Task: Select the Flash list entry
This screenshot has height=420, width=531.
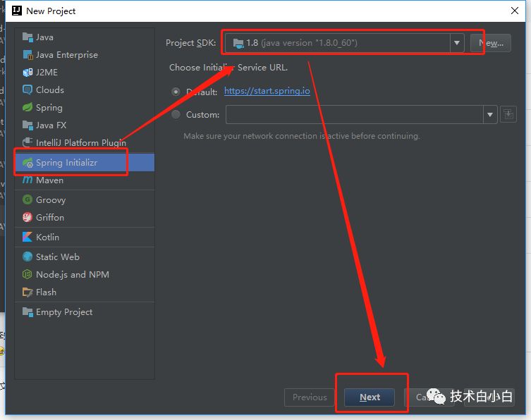Action: click(85, 292)
